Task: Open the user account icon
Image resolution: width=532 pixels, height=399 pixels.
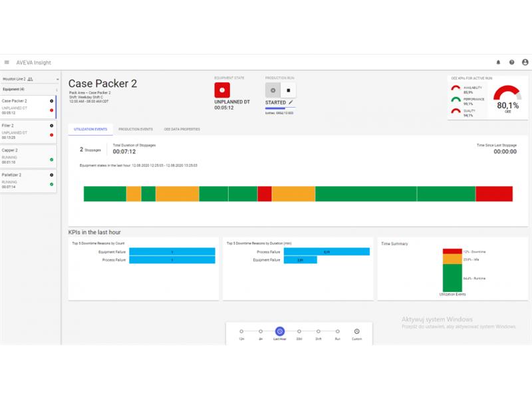Action: (525, 62)
